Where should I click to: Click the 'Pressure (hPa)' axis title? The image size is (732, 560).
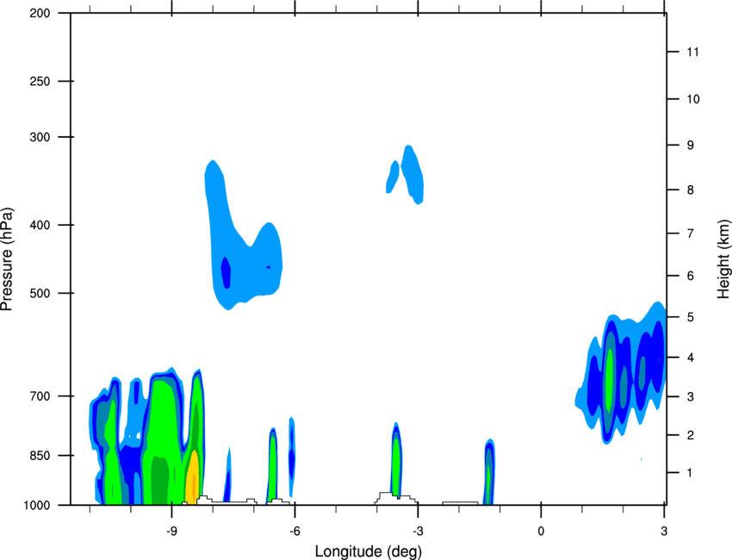tap(7, 259)
